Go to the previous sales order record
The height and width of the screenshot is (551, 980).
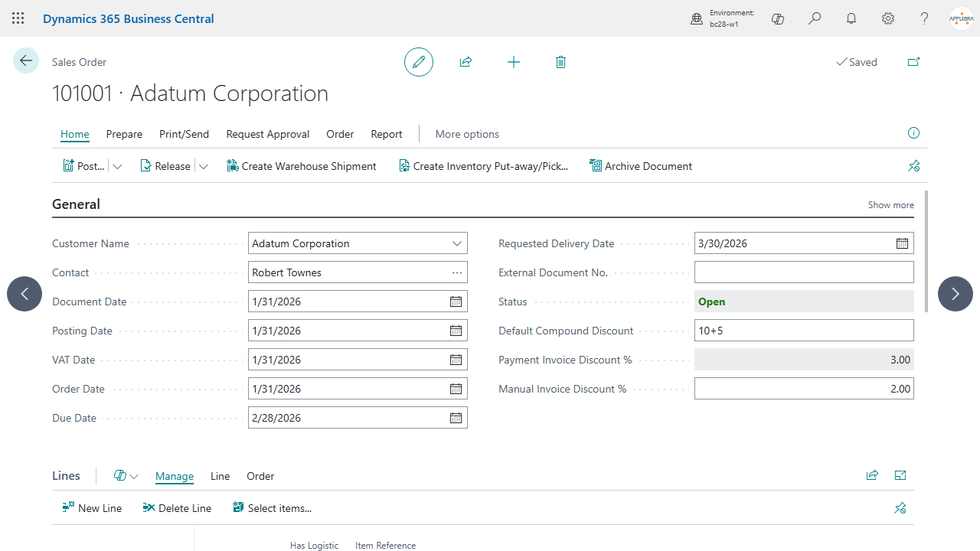(24, 294)
